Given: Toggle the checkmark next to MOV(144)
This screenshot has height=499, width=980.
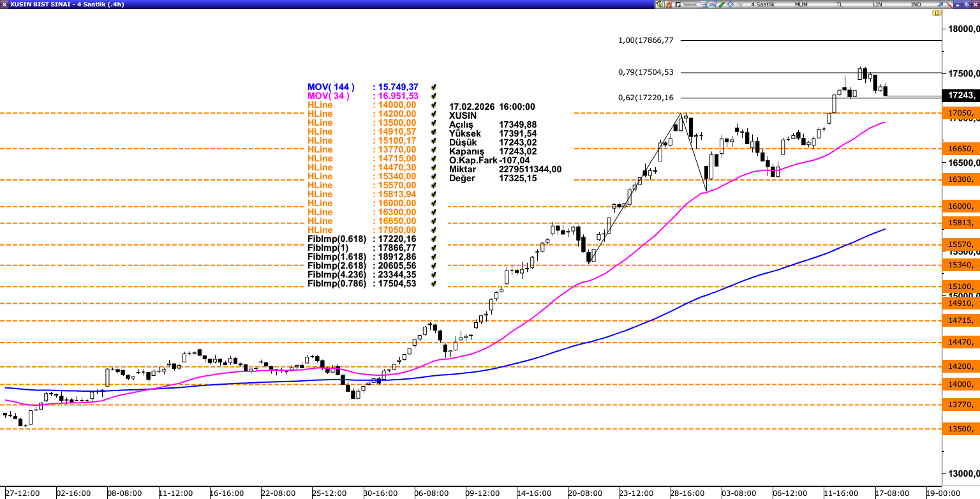Looking at the screenshot, I should [434, 87].
